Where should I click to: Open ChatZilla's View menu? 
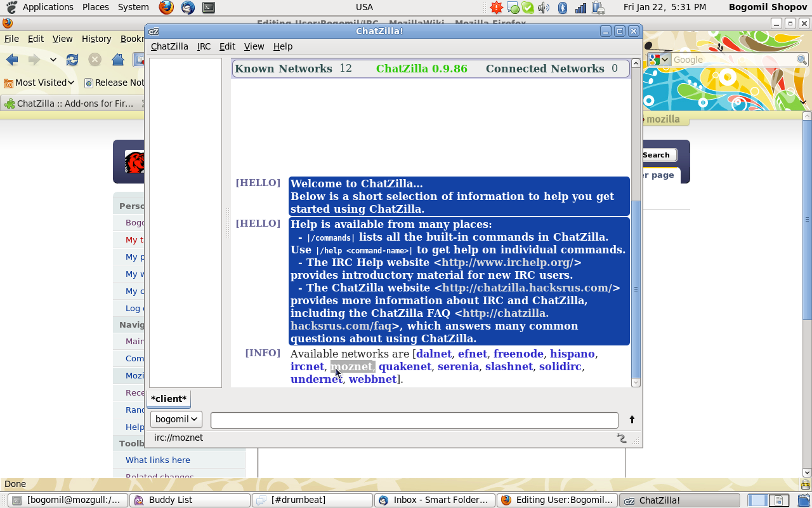(254, 46)
